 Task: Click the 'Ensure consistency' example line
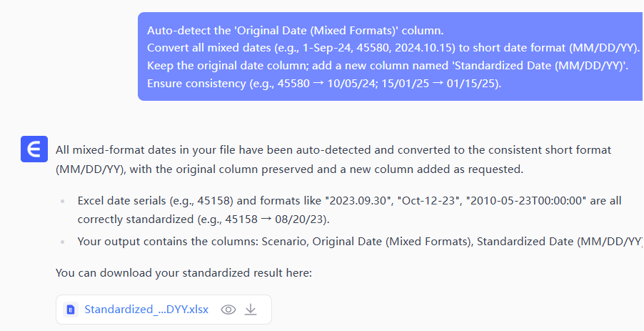[x=323, y=84]
